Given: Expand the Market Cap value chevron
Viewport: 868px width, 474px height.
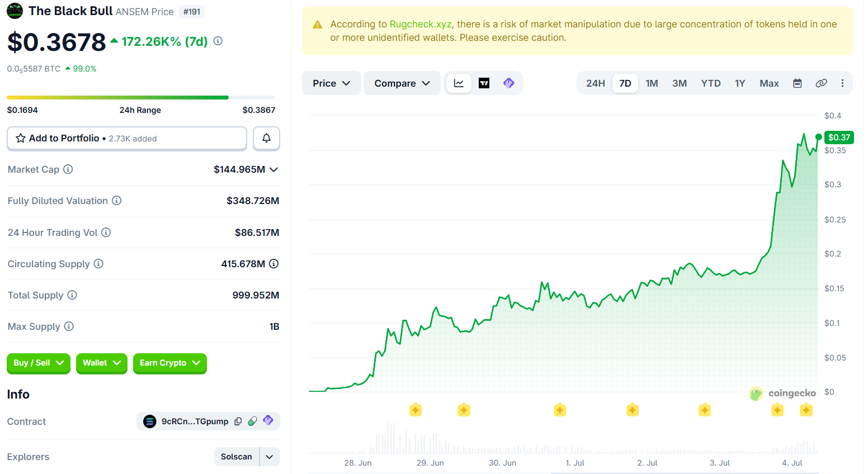Looking at the screenshot, I should click(x=274, y=169).
